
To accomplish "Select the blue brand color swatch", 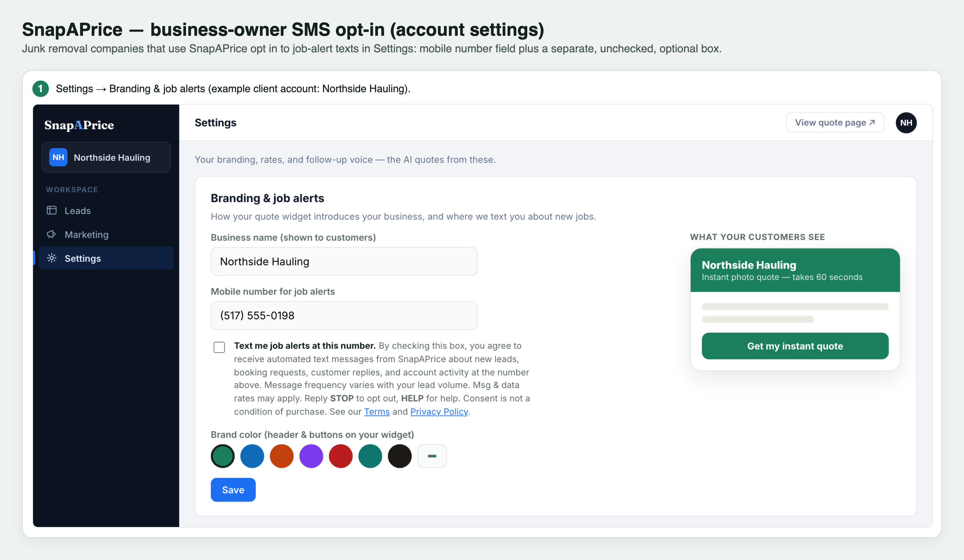I will coord(252,456).
